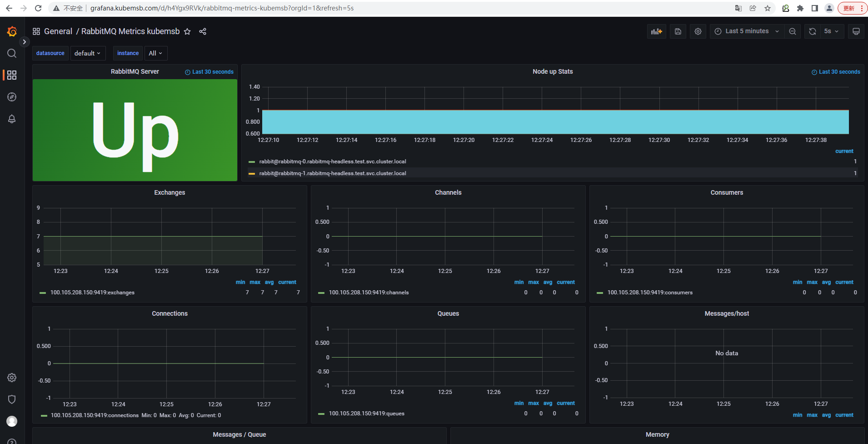Toggle the 9419:connections legend series
Viewport: 868px width, 444px height.
pos(95,415)
